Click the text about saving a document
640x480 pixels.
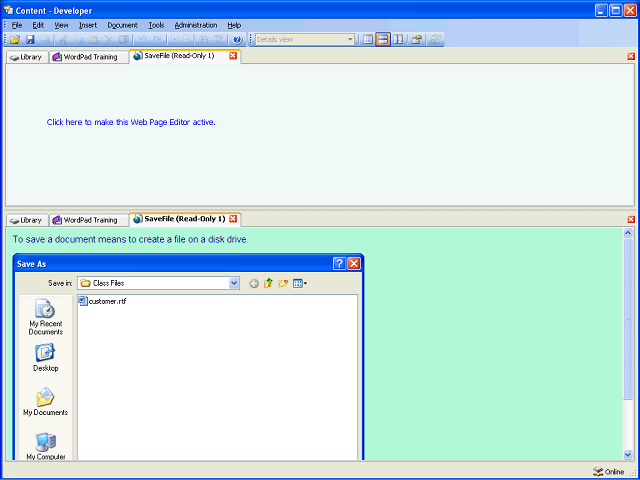click(130, 240)
